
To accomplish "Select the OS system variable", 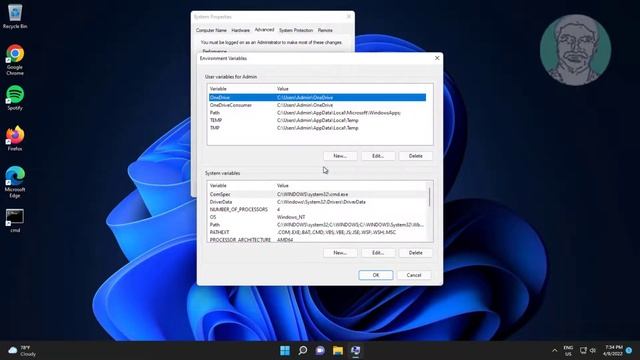I will pyautogui.click(x=317, y=217).
